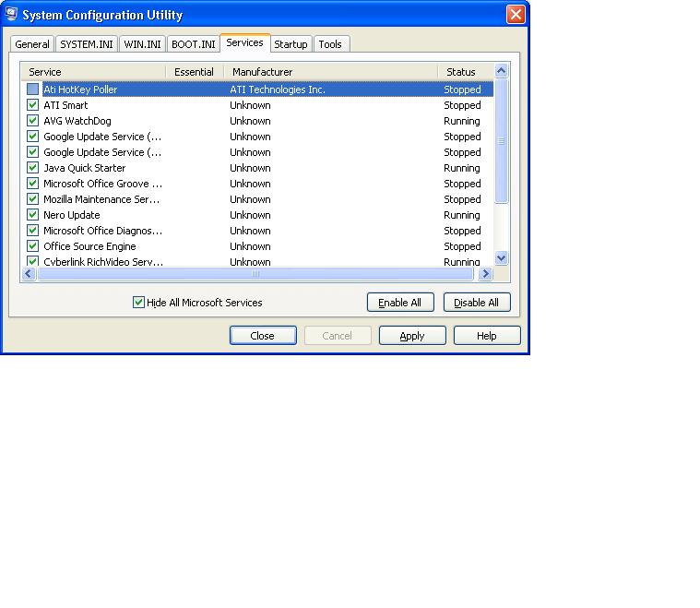Select the Nero Update service name
Viewport: 700px width, 608px height.
coord(71,214)
